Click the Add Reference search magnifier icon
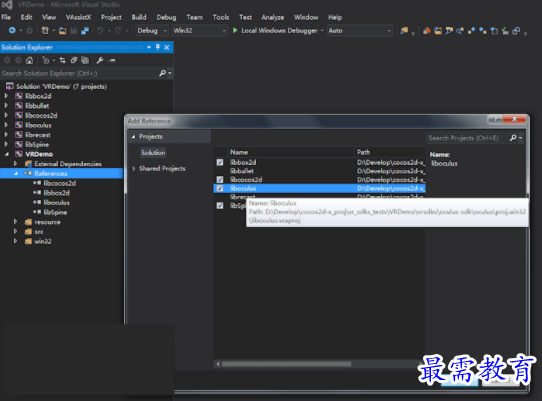542x401 pixels. [513, 138]
